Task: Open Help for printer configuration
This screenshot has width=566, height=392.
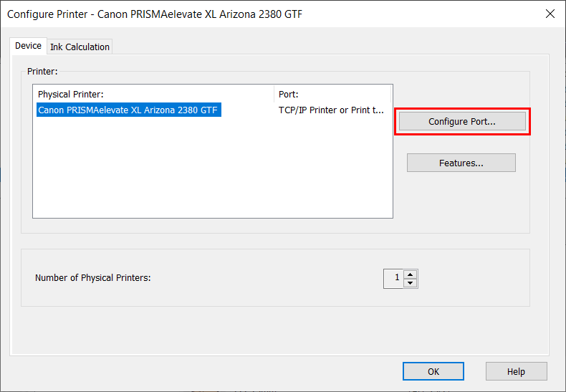Action: [516, 371]
